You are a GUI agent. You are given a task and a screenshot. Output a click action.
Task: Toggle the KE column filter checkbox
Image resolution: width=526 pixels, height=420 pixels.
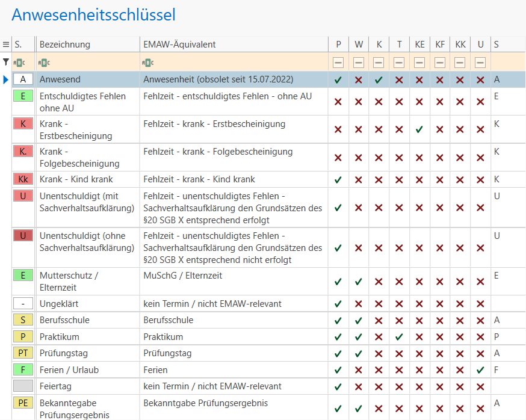coord(419,63)
